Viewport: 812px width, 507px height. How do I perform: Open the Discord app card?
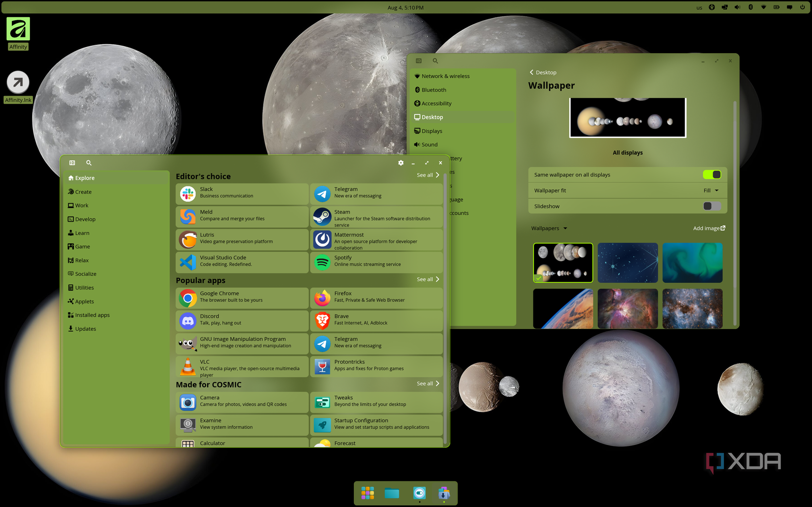pos(242,321)
